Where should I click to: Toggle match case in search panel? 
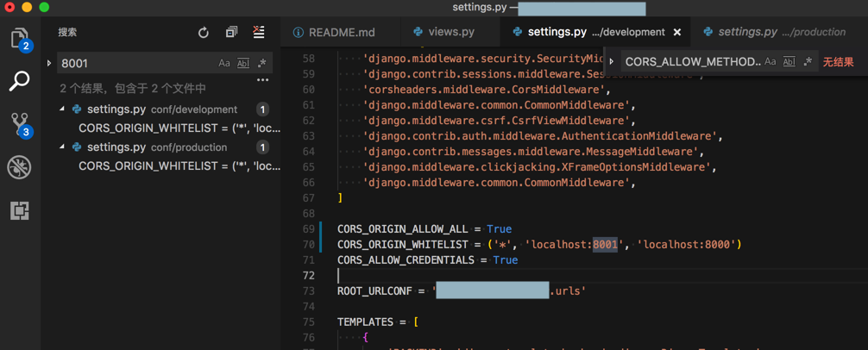pyautogui.click(x=224, y=63)
